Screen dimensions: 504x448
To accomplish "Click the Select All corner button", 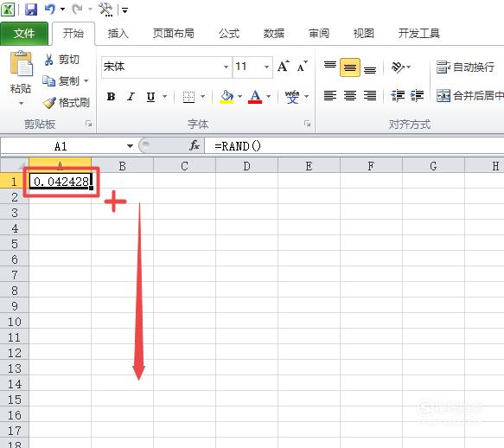I will pos(15,165).
